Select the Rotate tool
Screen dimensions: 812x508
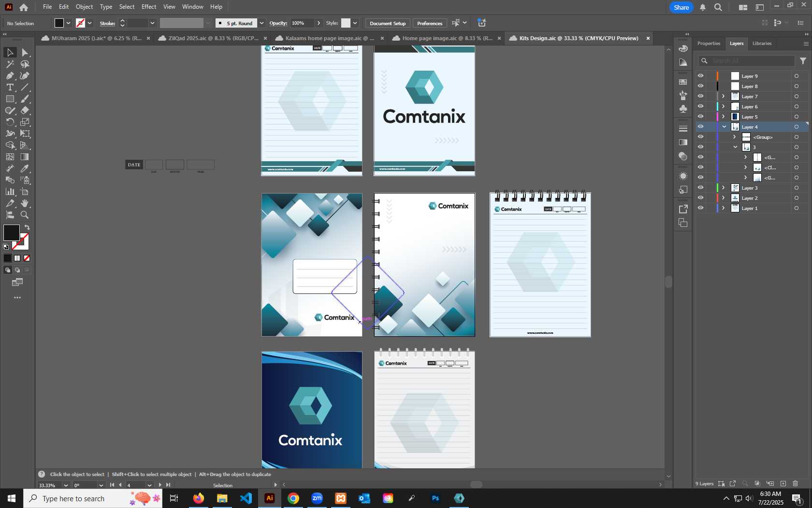[x=10, y=122]
